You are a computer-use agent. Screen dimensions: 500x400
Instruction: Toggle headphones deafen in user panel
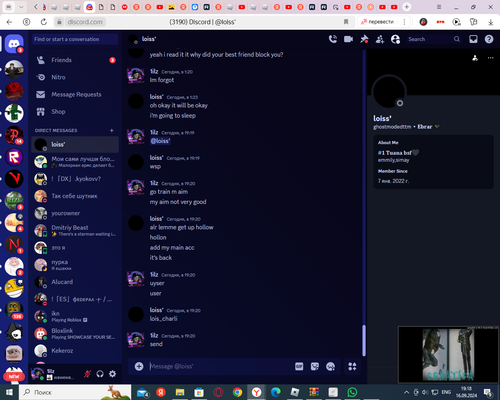100,374
